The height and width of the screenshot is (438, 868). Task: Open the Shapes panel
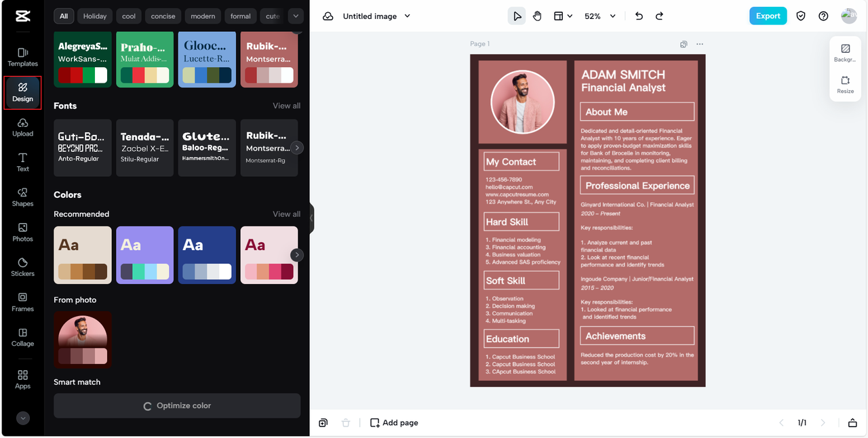[22, 197]
